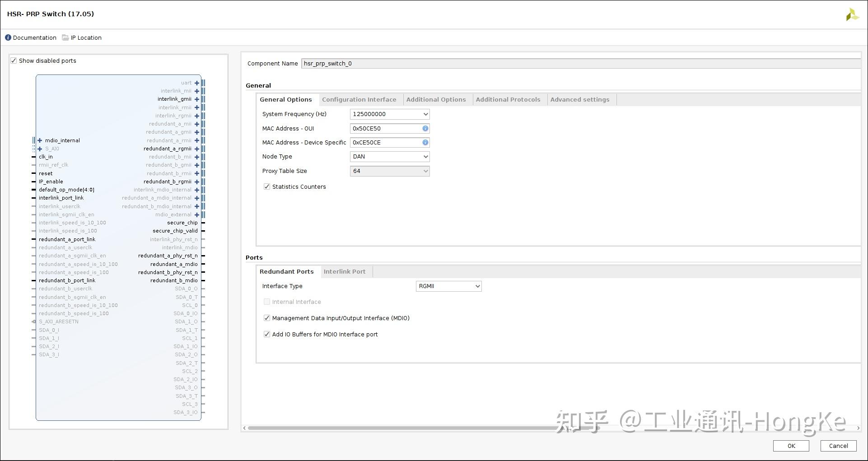The image size is (868, 461).
Task: Switch to the Advanced settings tab
Action: point(580,99)
